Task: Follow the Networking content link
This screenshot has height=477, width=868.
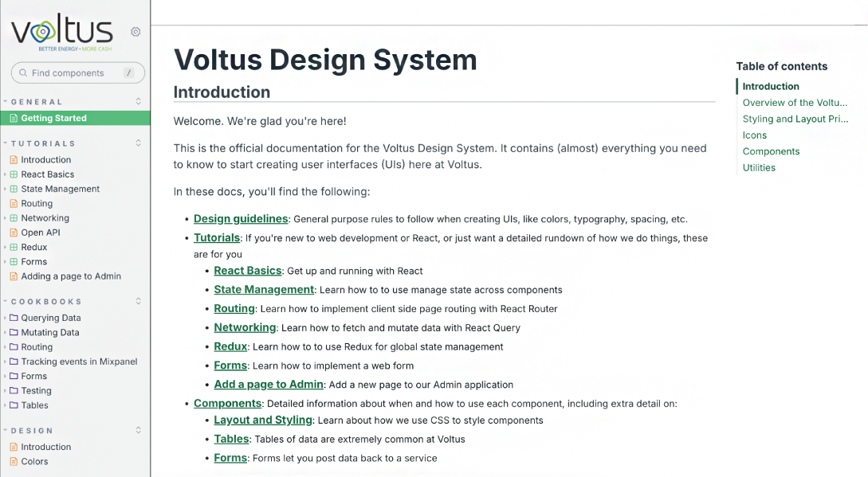Action: [x=245, y=327]
